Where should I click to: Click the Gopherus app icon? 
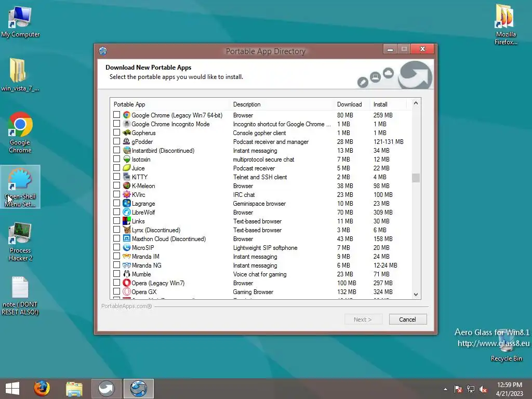pos(127,132)
